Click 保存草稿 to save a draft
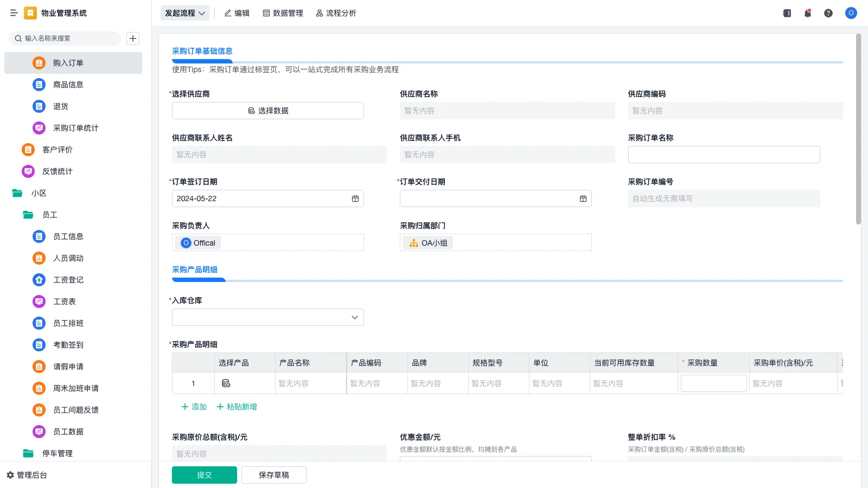This screenshot has height=488, width=868. click(x=273, y=474)
